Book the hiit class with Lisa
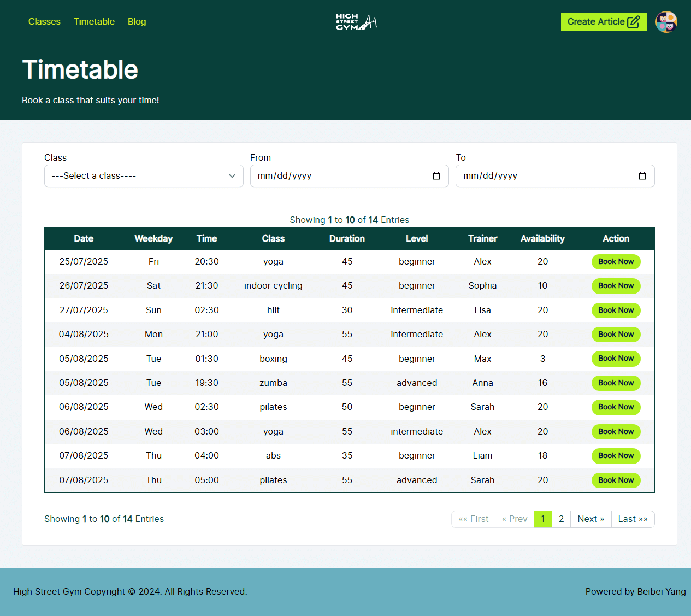The image size is (691, 616). pos(616,310)
